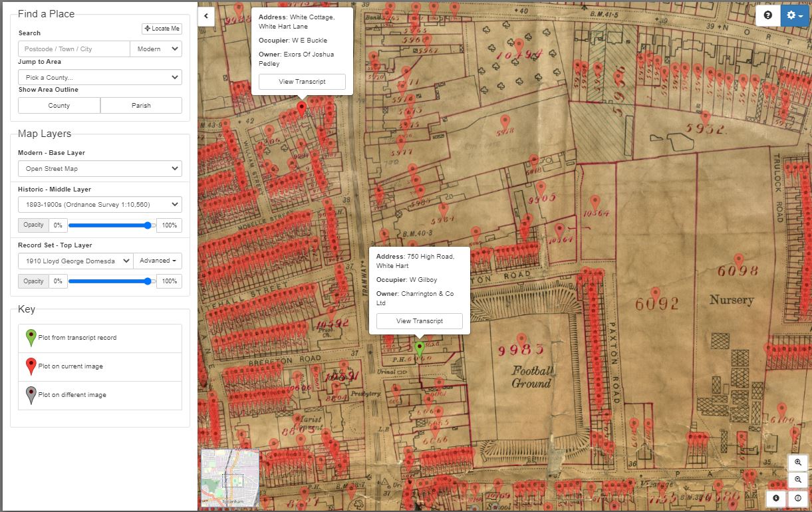Set Historic layer opacity to 100%
812x512 pixels.
pos(169,225)
